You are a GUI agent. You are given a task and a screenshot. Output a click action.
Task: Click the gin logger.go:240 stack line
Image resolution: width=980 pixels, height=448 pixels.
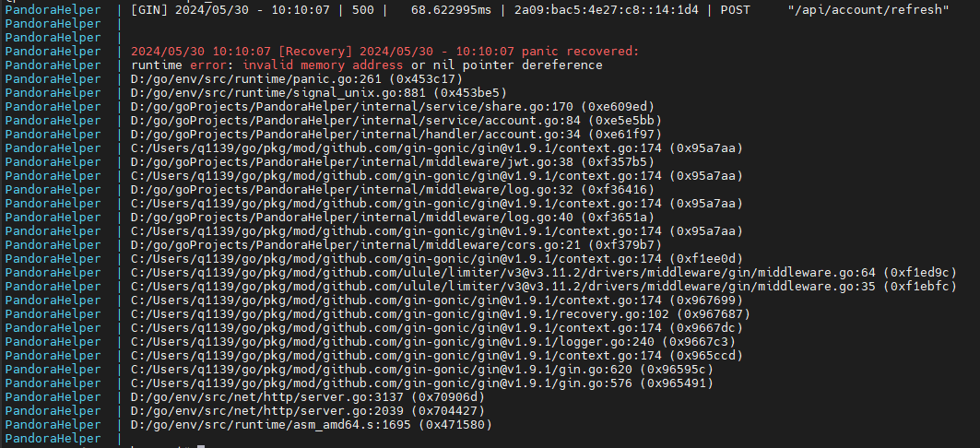pos(433,341)
